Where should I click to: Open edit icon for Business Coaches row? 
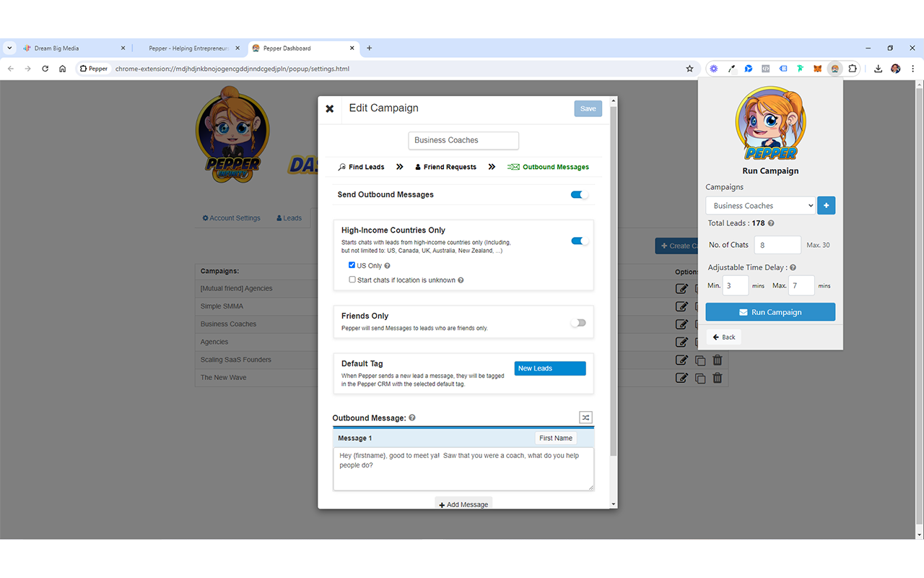pos(681,324)
